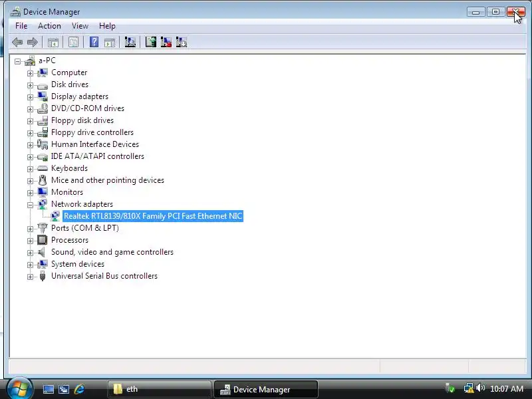
Task: Minimize the Device Manager window
Action: coord(475,12)
